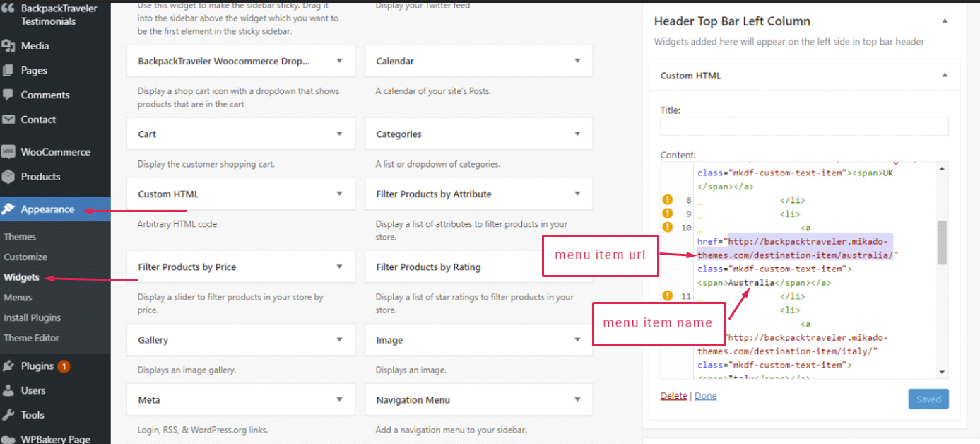Click the Media sidebar icon
Screen dimensions: 980x444
[x=8, y=46]
